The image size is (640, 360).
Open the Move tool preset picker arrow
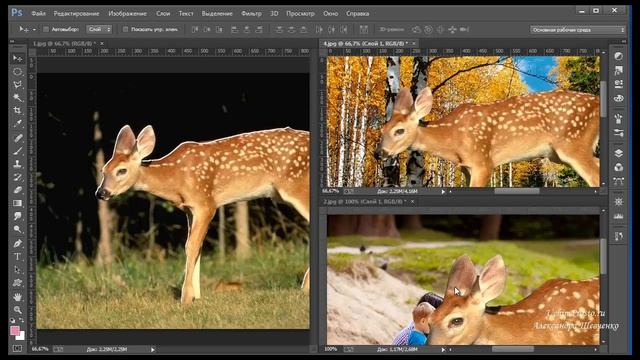point(34,29)
